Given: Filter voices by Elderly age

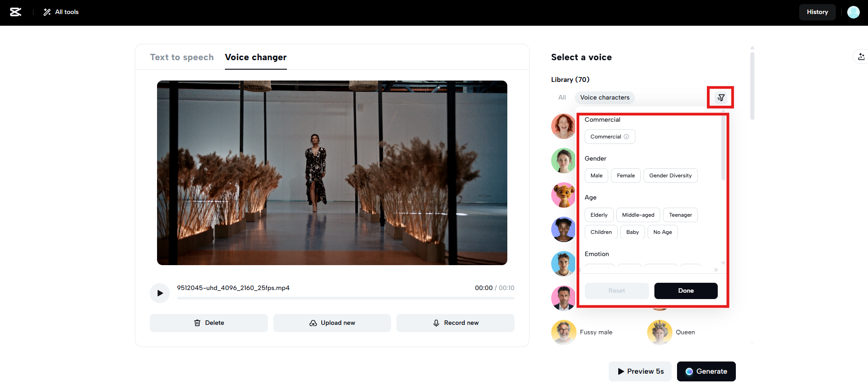Looking at the screenshot, I should pyautogui.click(x=599, y=215).
